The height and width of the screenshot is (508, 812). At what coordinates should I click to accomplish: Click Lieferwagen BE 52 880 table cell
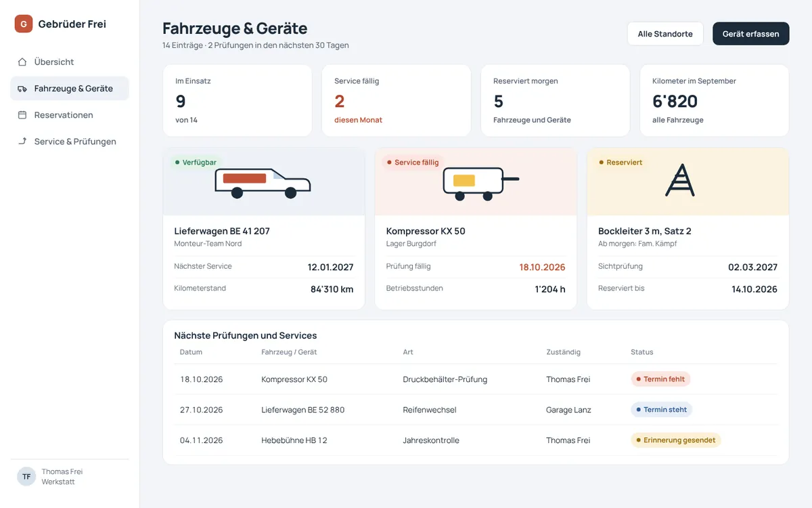[x=303, y=410]
